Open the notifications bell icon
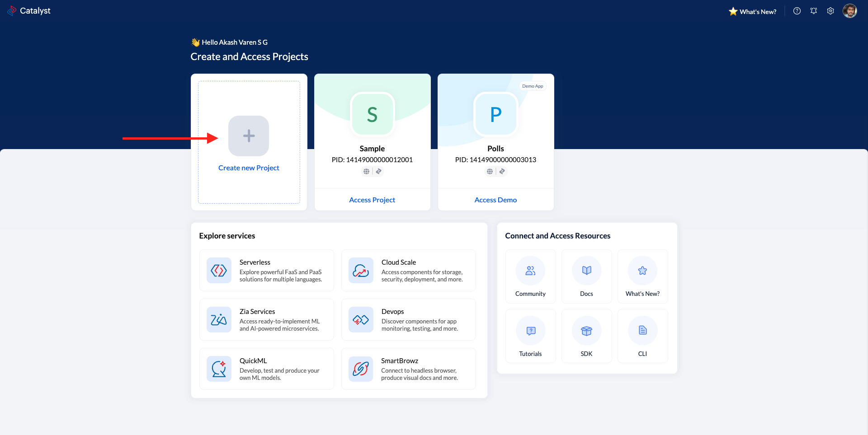The image size is (868, 435). [814, 11]
